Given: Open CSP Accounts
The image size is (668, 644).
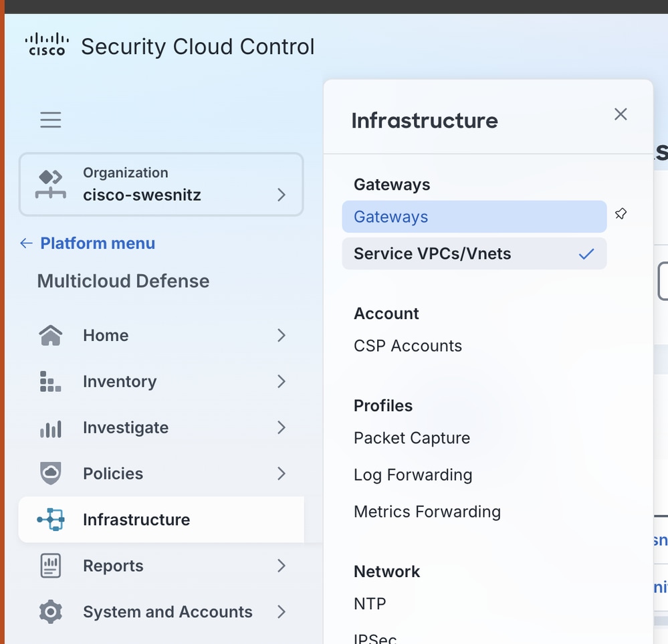Looking at the screenshot, I should click(x=408, y=346).
